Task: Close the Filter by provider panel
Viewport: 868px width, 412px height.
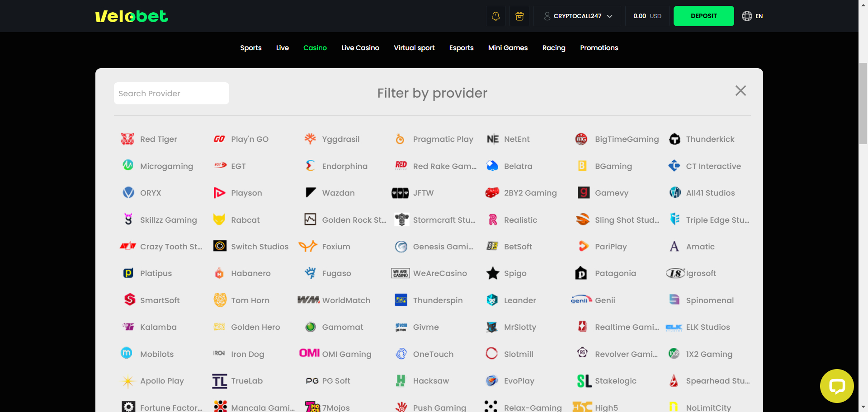Action: 741,91
